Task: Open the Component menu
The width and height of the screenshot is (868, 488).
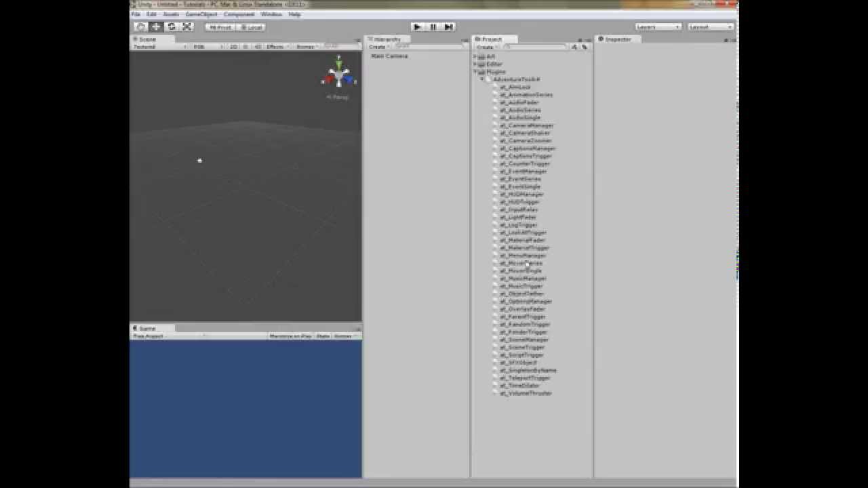Action: tap(239, 14)
